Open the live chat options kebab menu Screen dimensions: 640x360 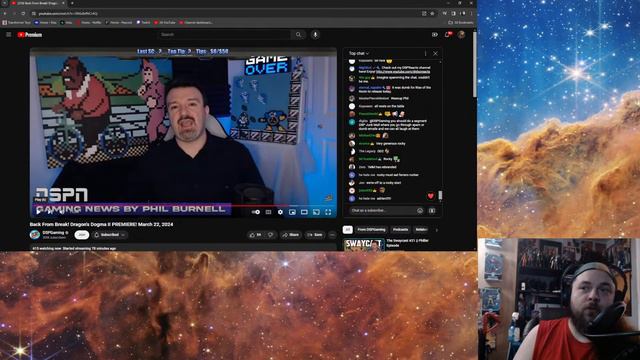pos(425,53)
